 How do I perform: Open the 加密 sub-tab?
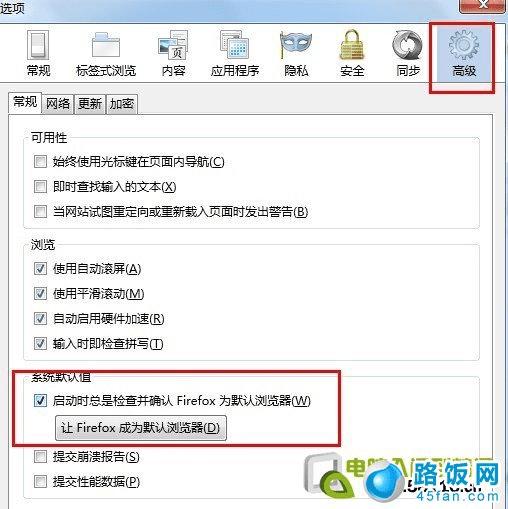(122, 104)
